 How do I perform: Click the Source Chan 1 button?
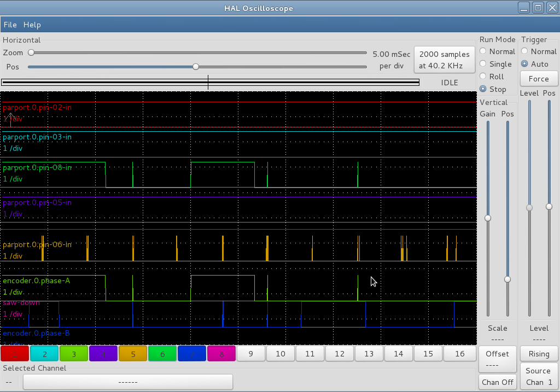pos(539,376)
